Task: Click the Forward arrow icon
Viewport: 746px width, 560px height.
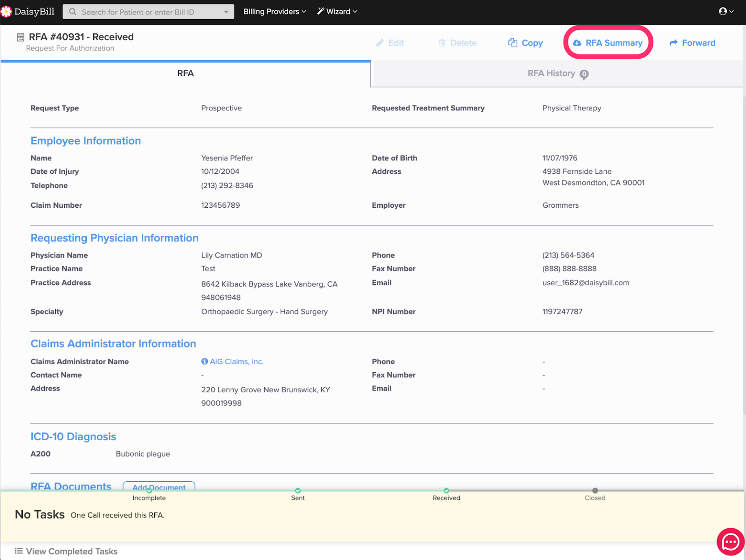Action: (x=674, y=43)
